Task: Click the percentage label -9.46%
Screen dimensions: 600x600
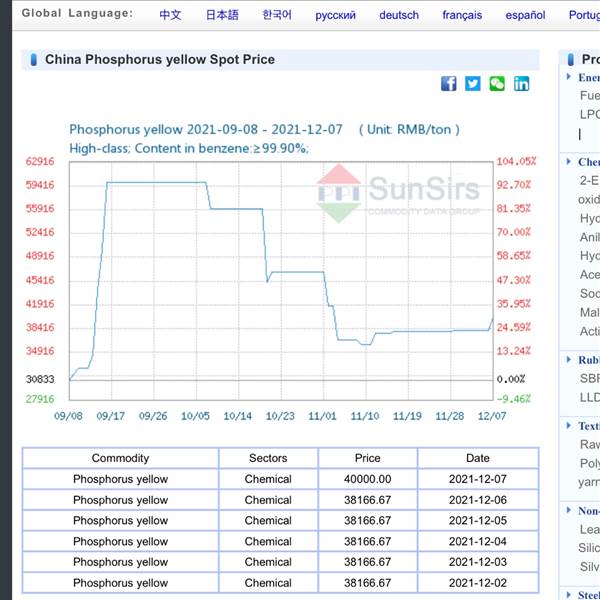Action: (514, 399)
